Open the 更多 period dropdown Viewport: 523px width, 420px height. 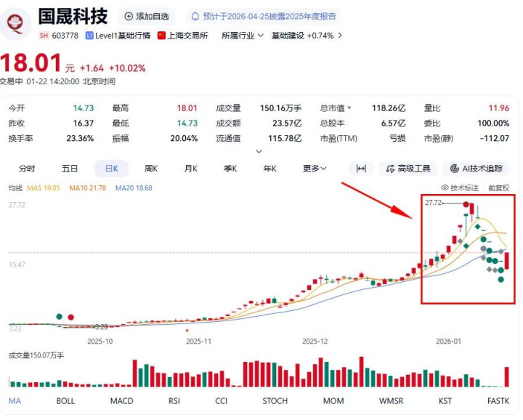click(x=315, y=169)
